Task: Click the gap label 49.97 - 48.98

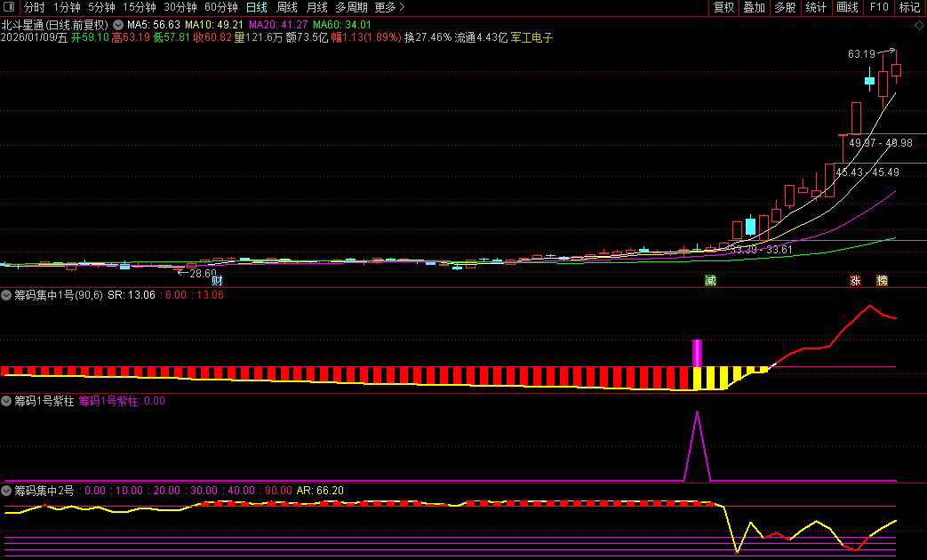Action: click(x=880, y=143)
